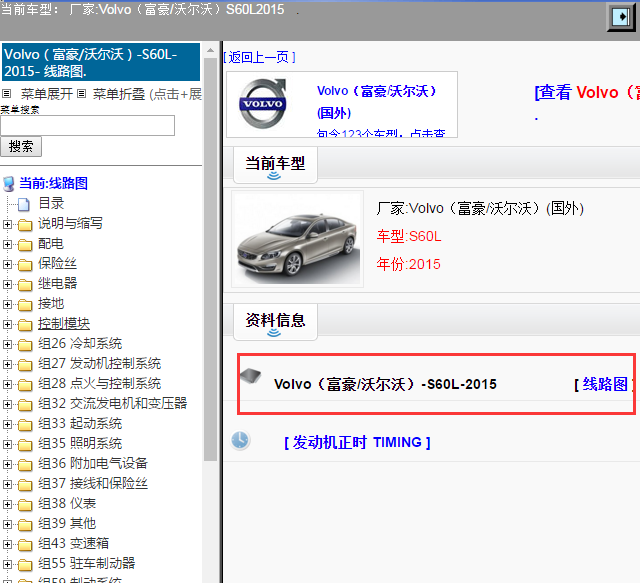Open the 当前车型 section tab
The image size is (640, 583).
coord(275,165)
